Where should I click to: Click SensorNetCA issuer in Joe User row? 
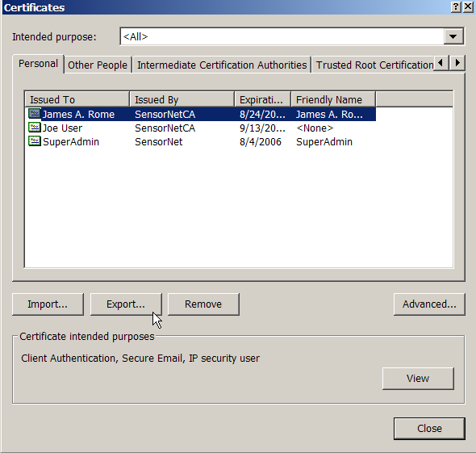[165, 128]
